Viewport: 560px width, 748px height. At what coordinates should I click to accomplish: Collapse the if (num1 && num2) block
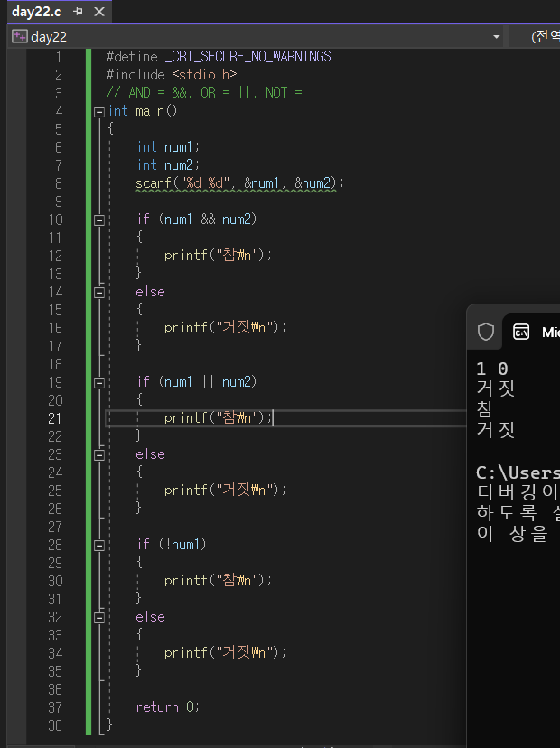(99, 220)
